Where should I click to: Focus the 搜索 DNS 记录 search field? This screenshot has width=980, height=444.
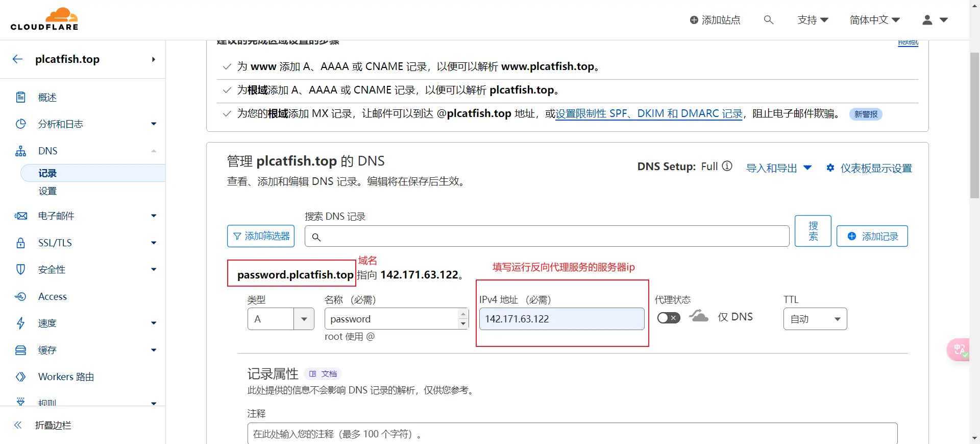pyautogui.click(x=547, y=236)
